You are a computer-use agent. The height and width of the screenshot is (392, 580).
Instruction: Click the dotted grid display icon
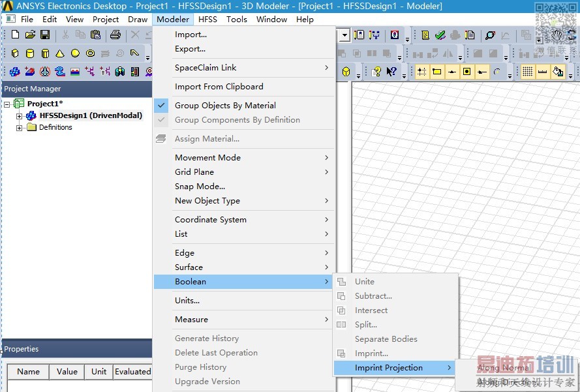[528, 71]
